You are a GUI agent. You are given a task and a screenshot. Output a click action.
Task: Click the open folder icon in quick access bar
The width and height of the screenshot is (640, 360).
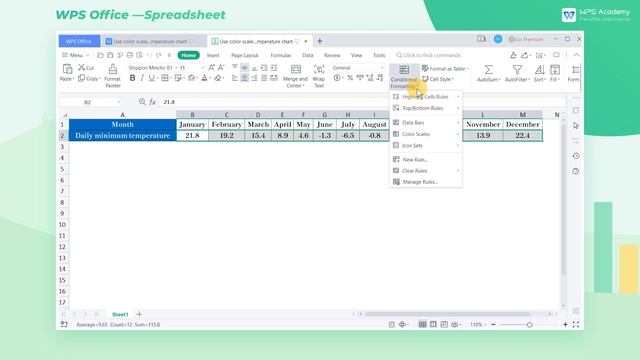[100, 55]
